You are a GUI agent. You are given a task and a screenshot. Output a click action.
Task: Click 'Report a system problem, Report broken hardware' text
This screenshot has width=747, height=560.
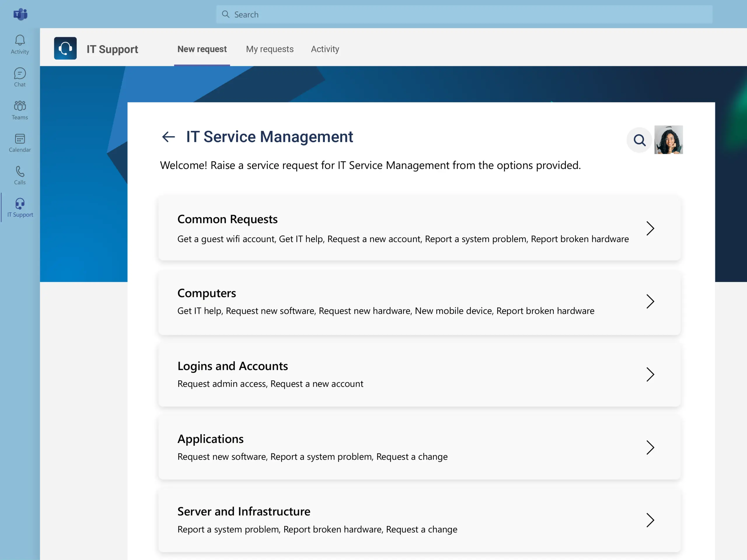click(317, 529)
